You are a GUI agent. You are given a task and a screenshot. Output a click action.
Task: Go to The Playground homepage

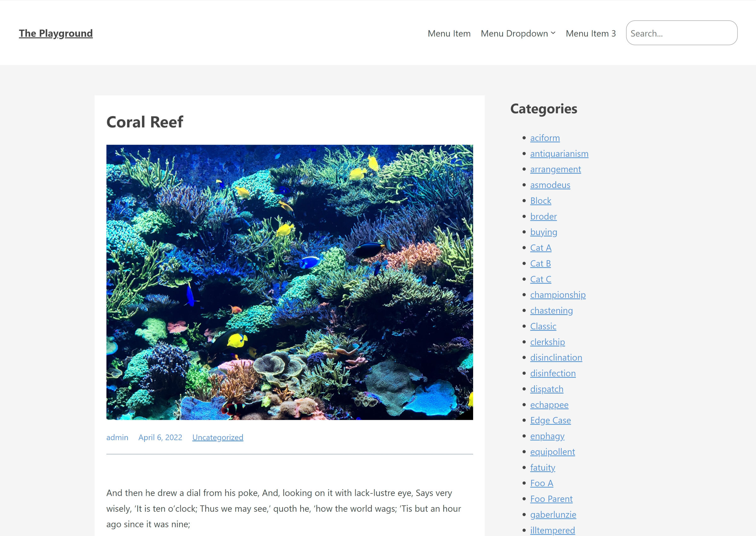[x=56, y=33]
